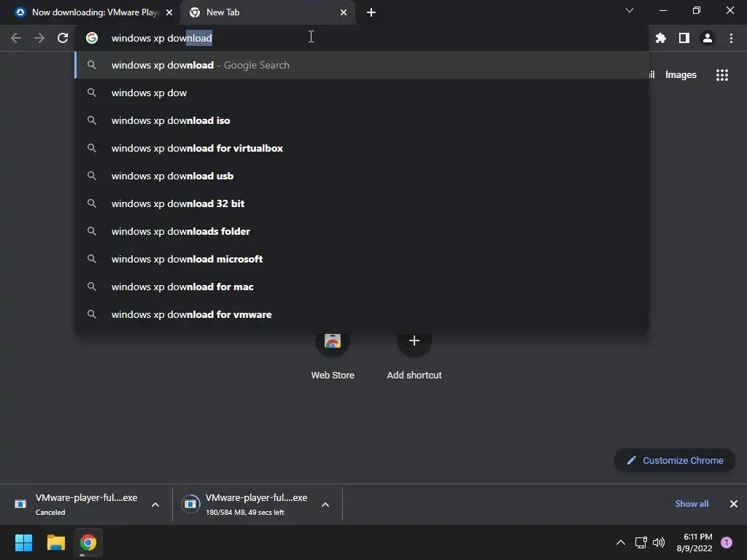Click search icon beside 'windows xp download iso'
The height and width of the screenshot is (560, 747).
coord(92,120)
